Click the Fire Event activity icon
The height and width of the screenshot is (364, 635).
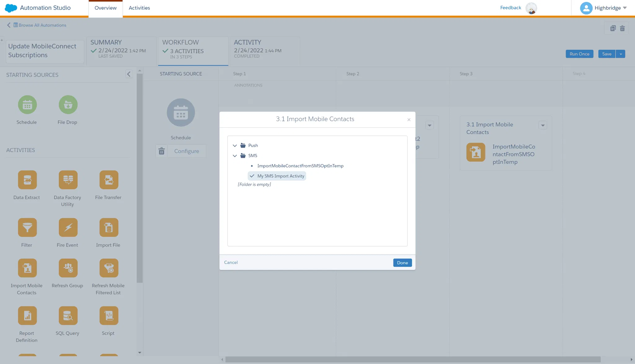point(68,227)
